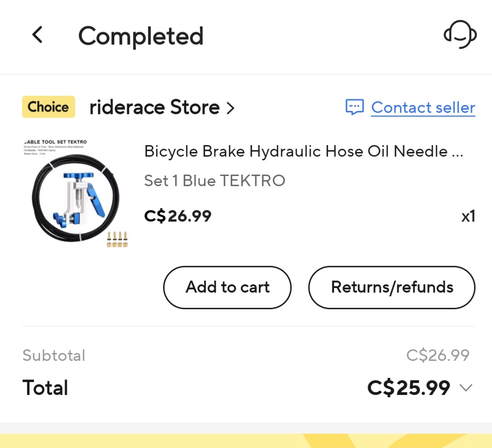Screen dimensions: 492x448
Task: Click the Choice badge label
Action: point(48,107)
